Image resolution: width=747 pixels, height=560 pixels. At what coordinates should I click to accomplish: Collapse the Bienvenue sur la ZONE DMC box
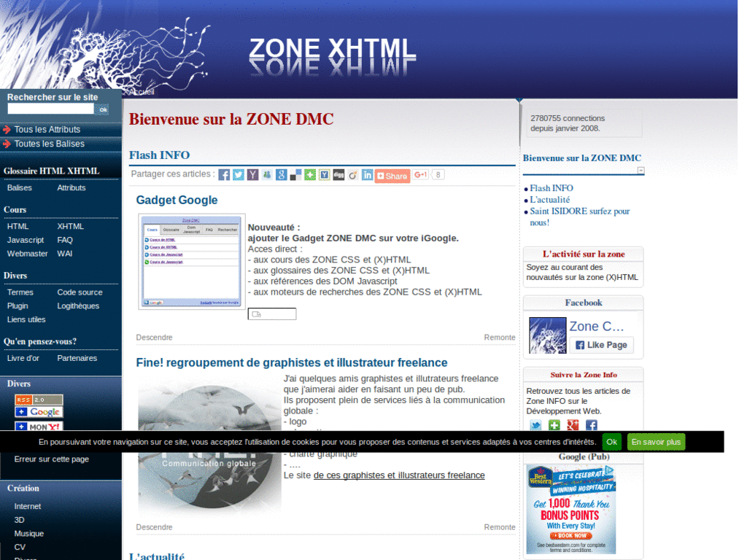[640, 171]
